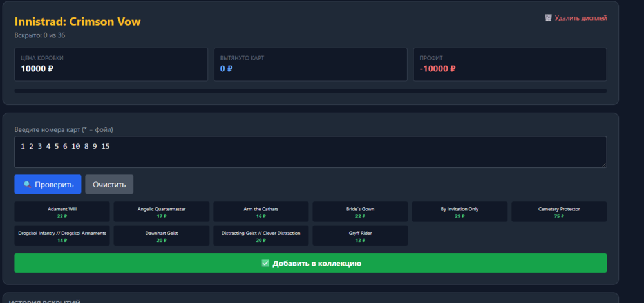Click the resize handle of the text area

[x=604, y=165]
